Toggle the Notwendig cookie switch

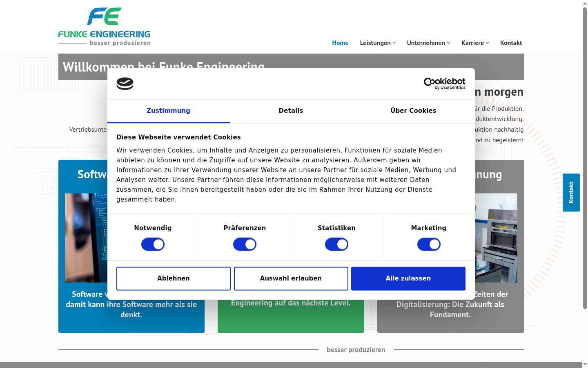(x=153, y=245)
